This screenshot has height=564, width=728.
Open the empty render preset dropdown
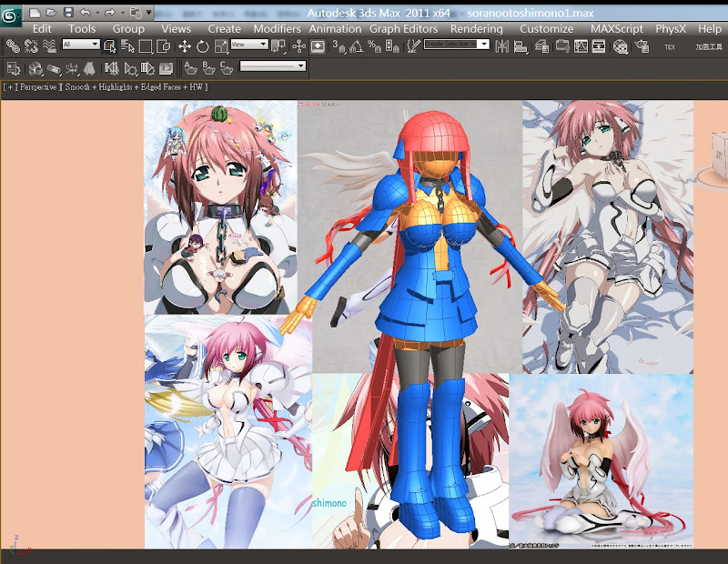click(x=272, y=66)
